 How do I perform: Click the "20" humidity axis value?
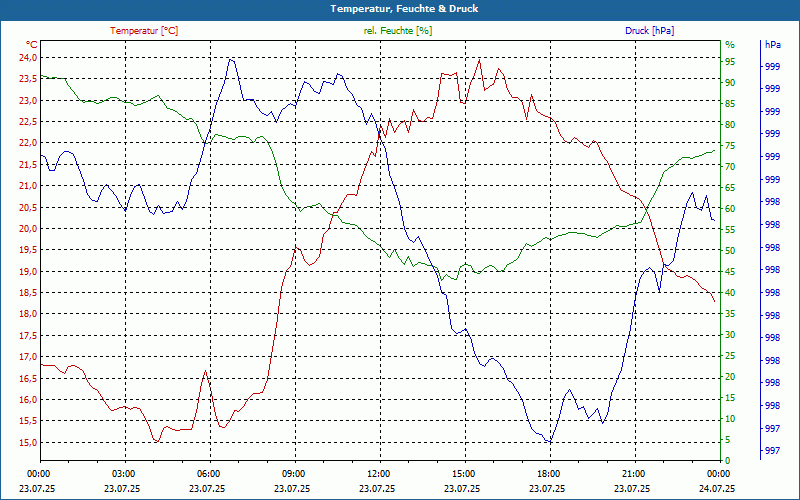coord(730,377)
